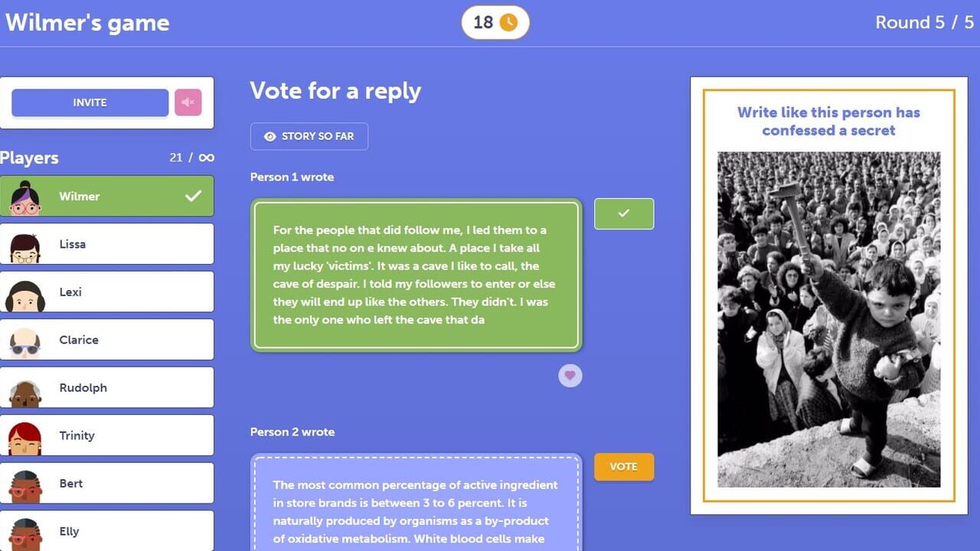980x551 pixels.
Task: Click the Round 5 / 5 indicator
Action: click(924, 22)
